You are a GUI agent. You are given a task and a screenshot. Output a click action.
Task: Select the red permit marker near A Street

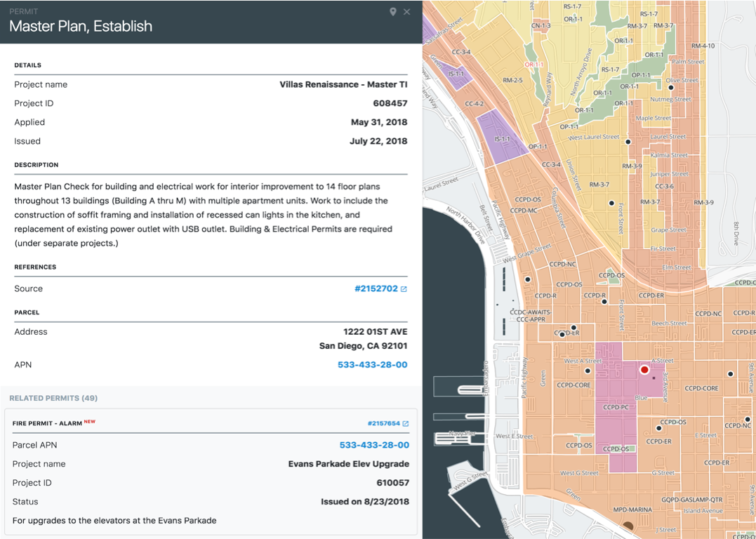(x=644, y=369)
